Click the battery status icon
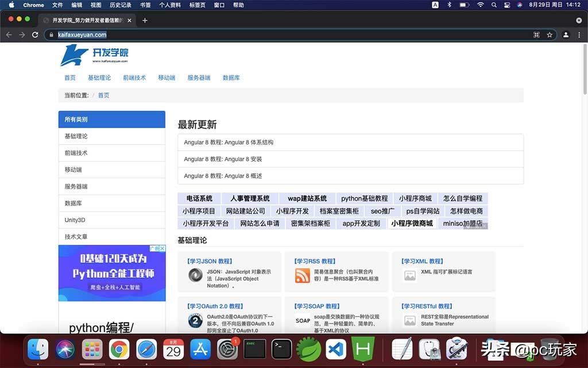This screenshot has height=368, width=588. 464,5
